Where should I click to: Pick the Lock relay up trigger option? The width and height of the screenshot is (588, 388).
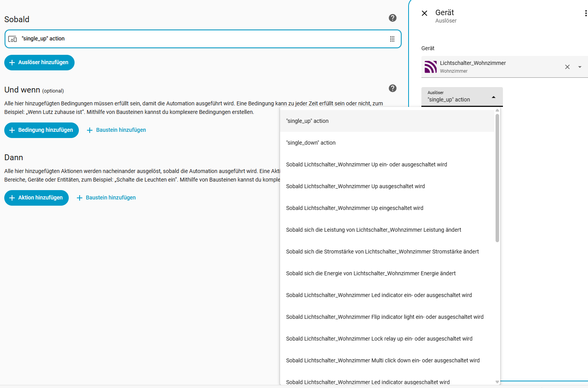[379, 339]
